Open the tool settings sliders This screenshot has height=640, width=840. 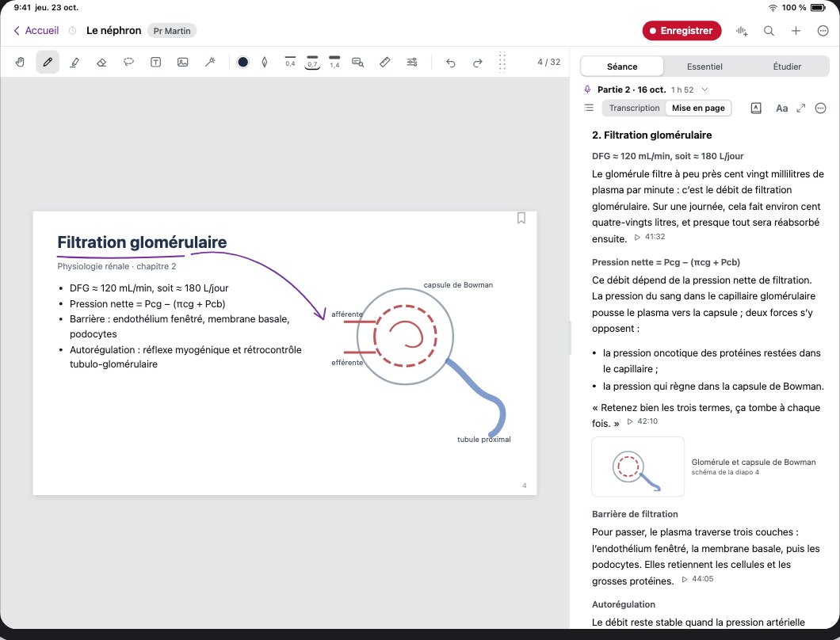412,62
